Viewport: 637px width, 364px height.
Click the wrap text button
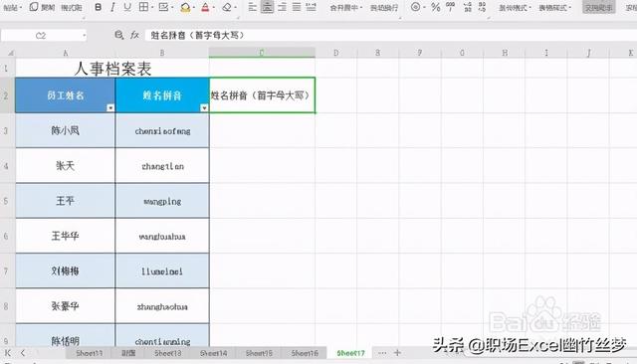point(384,8)
